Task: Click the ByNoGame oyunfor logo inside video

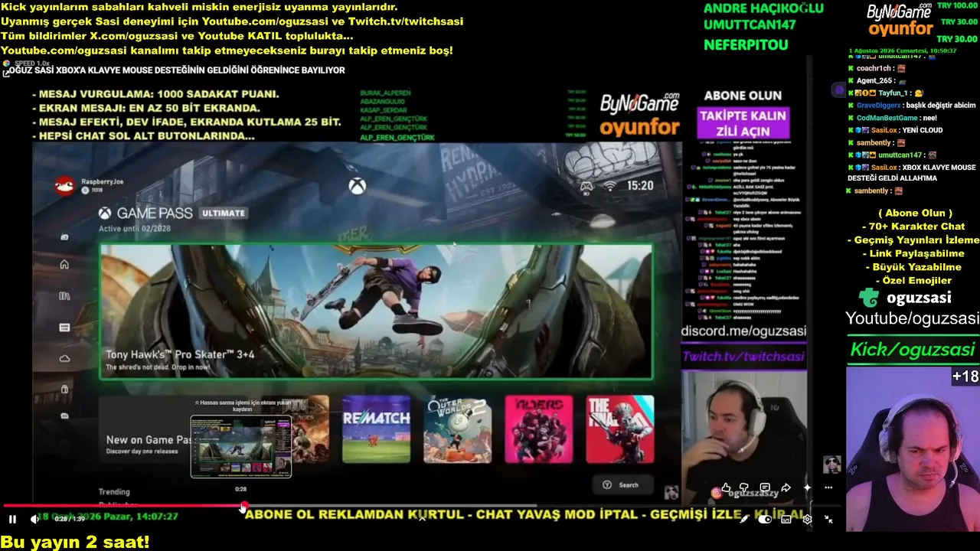Action: coord(640,116)
